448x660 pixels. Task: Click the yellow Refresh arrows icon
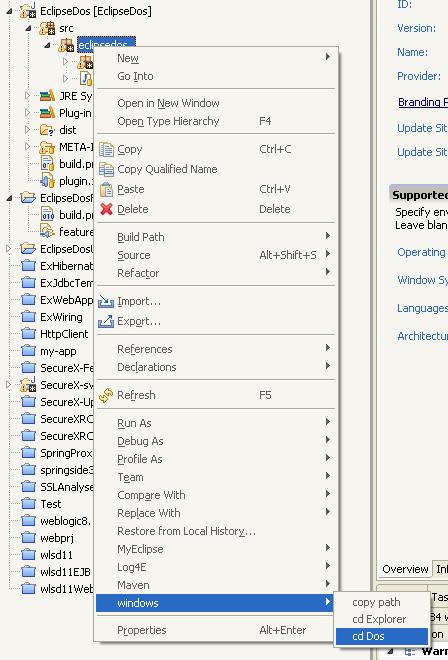click(x=106, y=395)
